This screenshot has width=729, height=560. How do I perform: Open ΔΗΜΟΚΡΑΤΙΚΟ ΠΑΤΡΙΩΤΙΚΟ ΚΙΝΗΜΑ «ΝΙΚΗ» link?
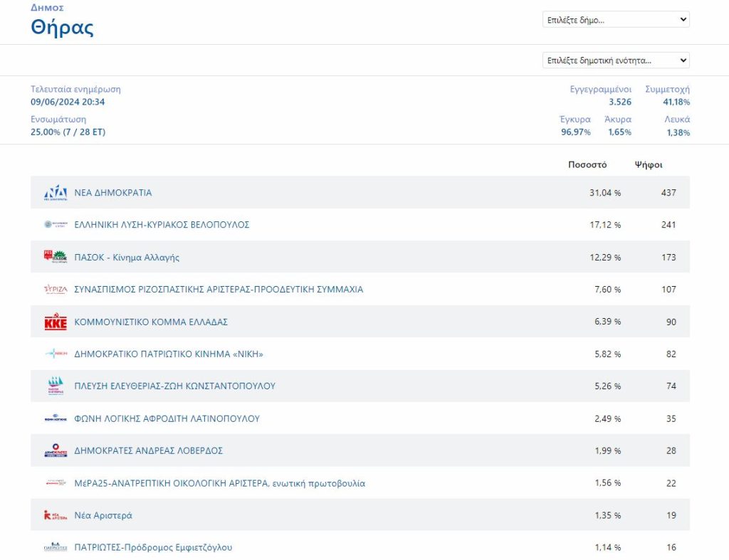click(169, 354)
